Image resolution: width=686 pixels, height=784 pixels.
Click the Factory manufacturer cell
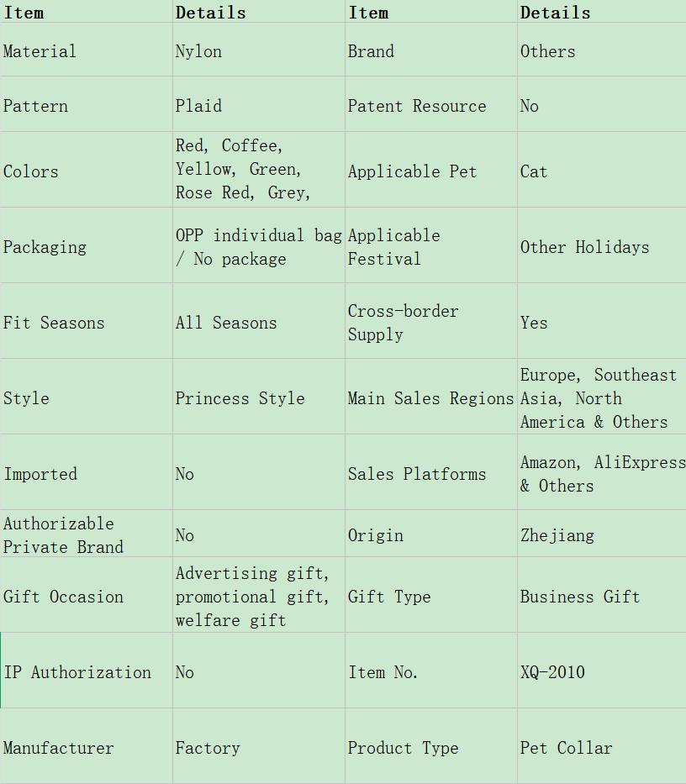[259, 746]
